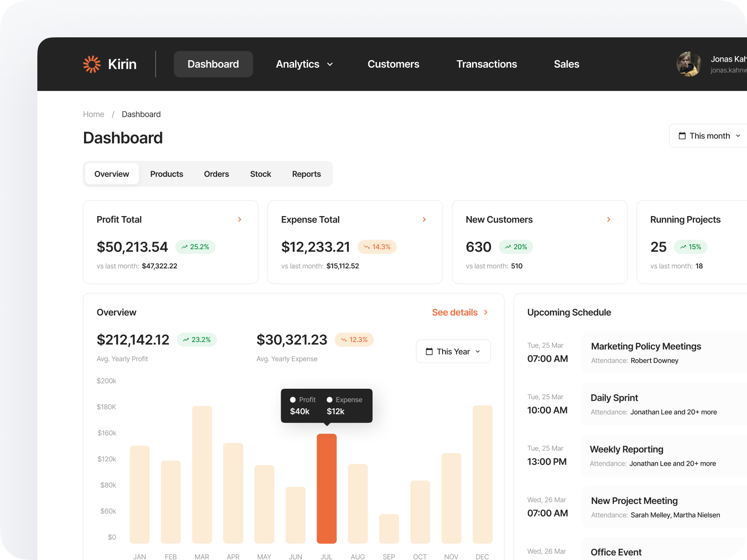Select the Stock tab
The width and height of the screenshot is (747, 560).
click(260, 174)
